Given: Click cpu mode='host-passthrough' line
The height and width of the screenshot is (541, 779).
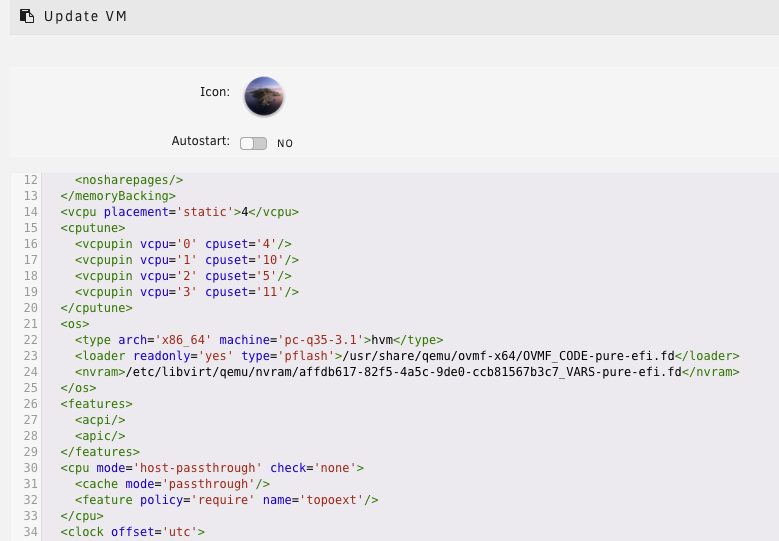Looking at the screenshot, I should [212, 468].
